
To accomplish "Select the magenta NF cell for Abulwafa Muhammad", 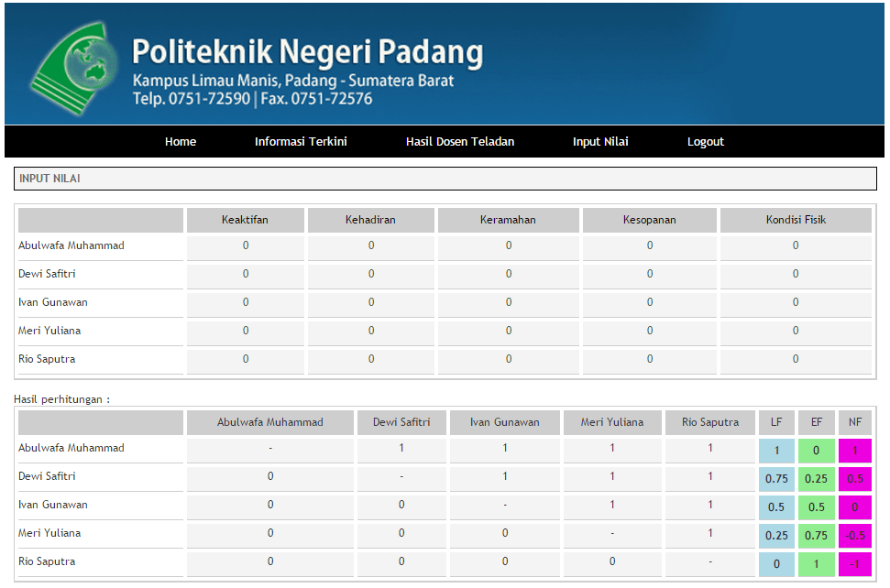I will 854,450.
